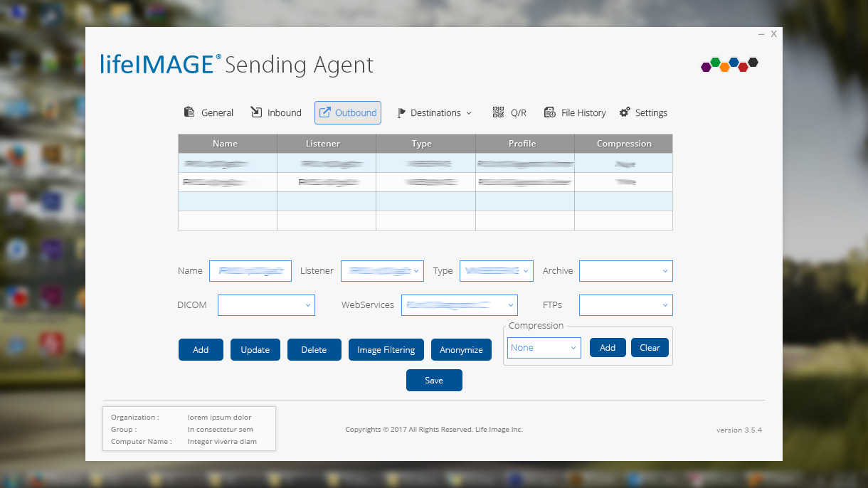Click 'lorem ipsum dolor' organization value
Image resolution: width=868 pixels, height=488 pixels.
[219, 418]
